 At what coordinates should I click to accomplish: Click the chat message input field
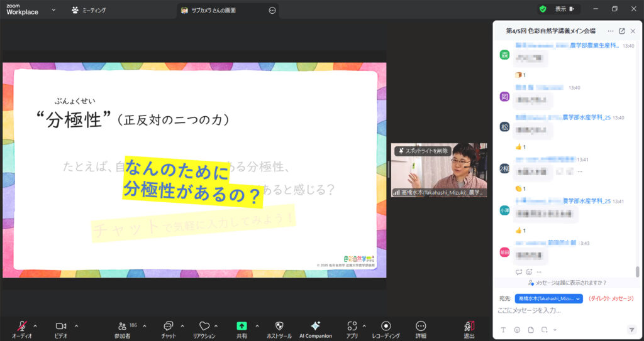click(x=560, y=310)
